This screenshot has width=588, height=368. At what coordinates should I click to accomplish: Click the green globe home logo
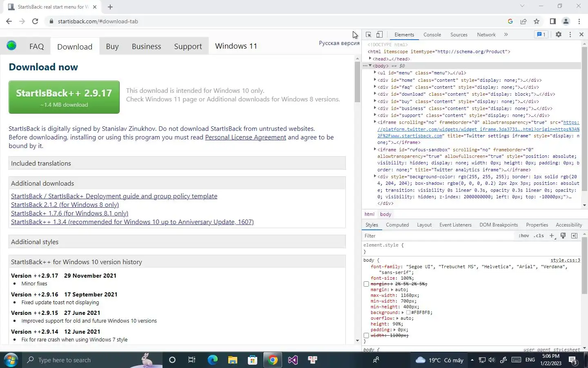(11, 45)
